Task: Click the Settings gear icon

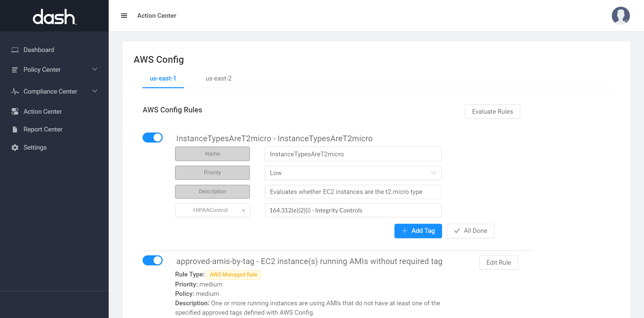Action: tap(15, 148)
